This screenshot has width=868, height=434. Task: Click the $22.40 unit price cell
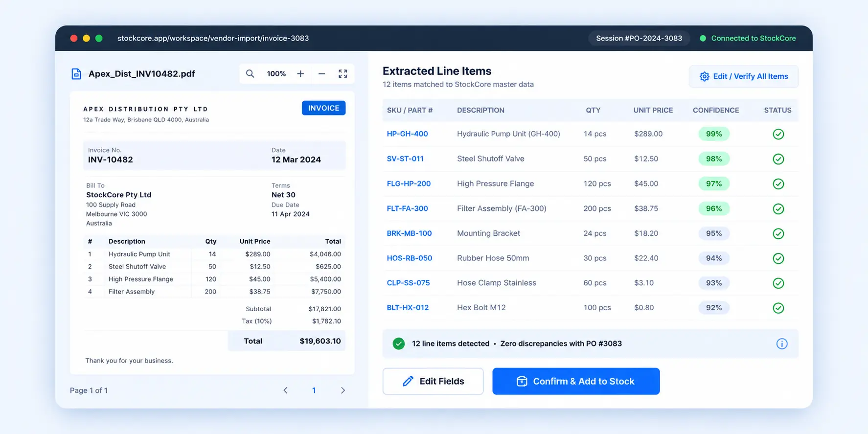pos(646,258)
